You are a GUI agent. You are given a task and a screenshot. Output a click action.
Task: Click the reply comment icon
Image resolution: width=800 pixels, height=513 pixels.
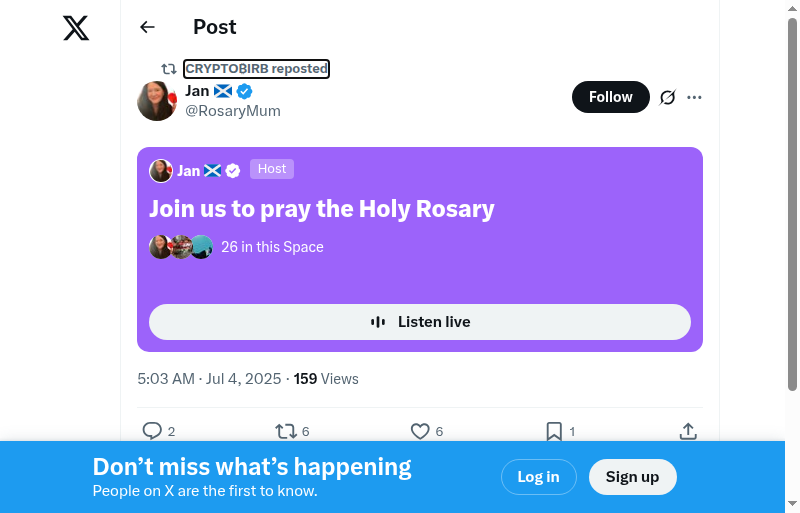152,431
